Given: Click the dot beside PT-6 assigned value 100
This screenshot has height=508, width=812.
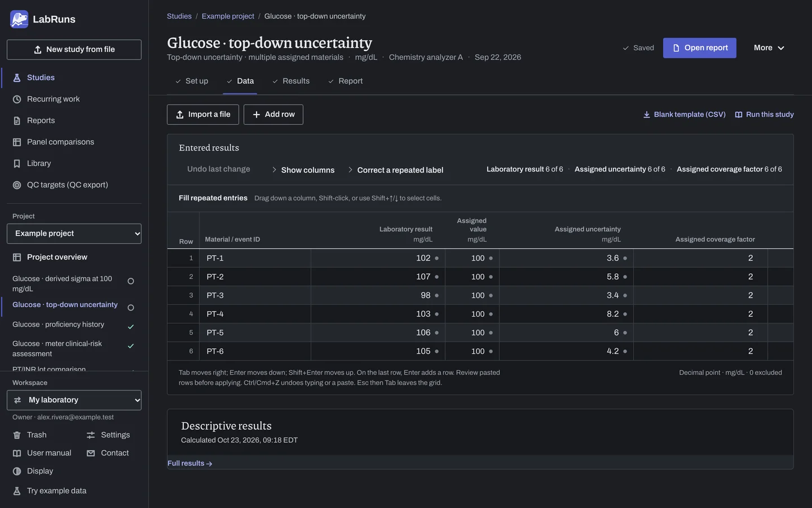Looking at the screenshot, I should pos(491,352).
